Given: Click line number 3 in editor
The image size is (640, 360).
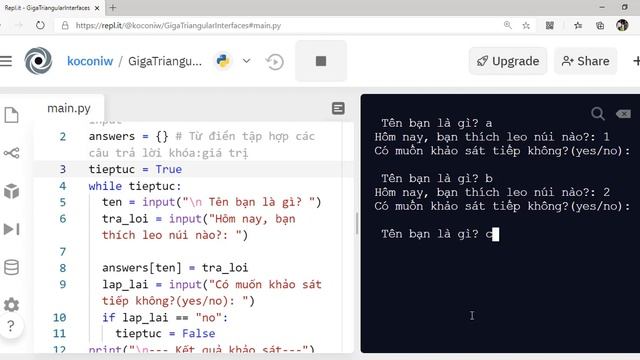Looking at the screenshot, I should tap(62, 169).
